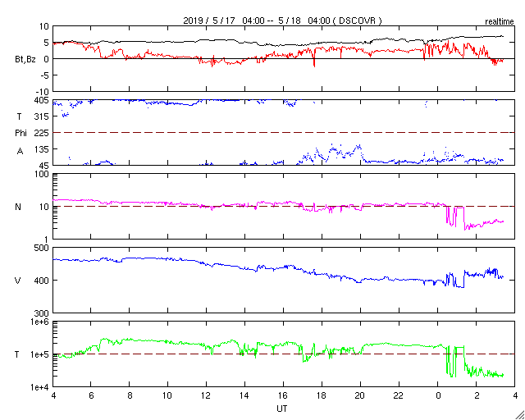Image resolution: width=525 pixels, height=420 pixels.
Task: Click the plot title date range with DSCOVR
Action: point(282,21)
